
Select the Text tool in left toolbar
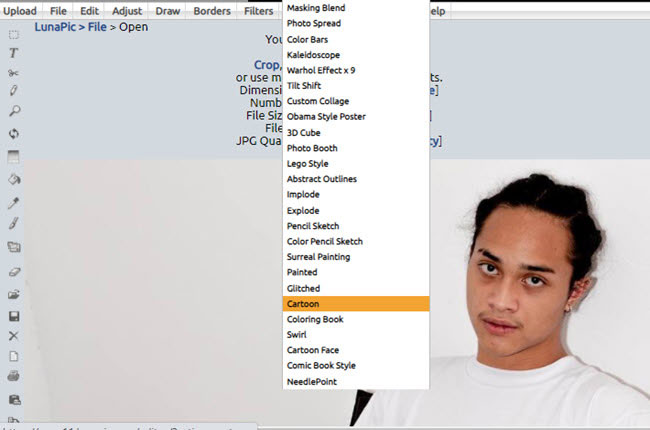pos(14,52)
